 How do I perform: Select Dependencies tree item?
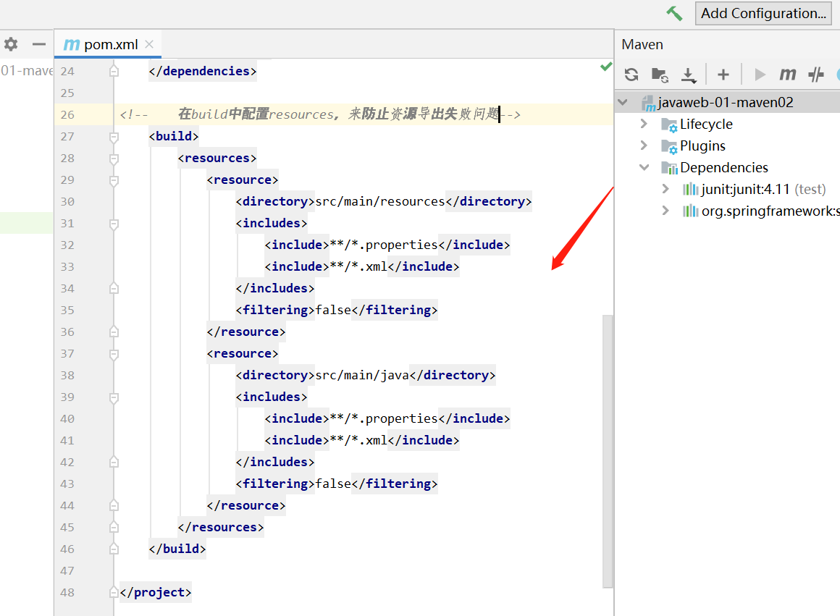(723, 168)
